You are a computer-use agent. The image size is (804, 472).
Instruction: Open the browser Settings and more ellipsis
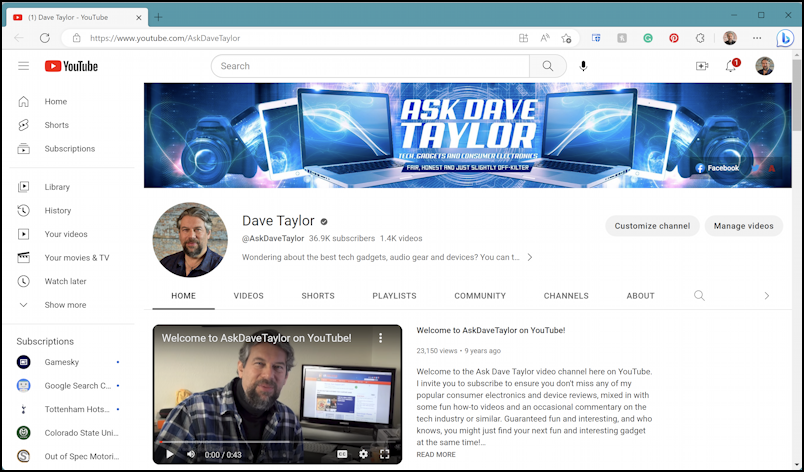tap(757, 38)
